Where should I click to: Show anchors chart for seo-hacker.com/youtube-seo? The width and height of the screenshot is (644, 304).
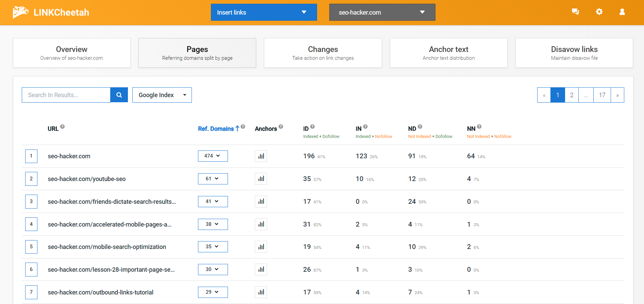(x=261, y=179)
